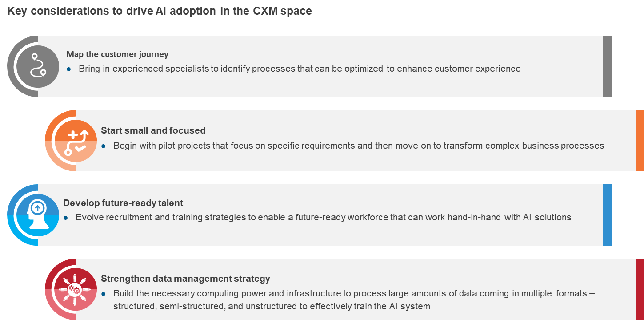Click the orange start small pathway icon
Screen dimensions: 644x320
76,141
